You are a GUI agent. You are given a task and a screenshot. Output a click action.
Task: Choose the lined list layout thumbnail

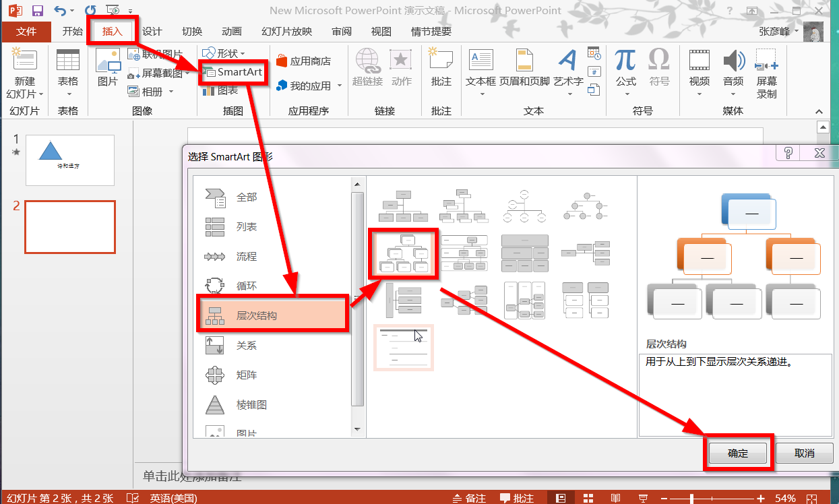(x=403, y=347)
